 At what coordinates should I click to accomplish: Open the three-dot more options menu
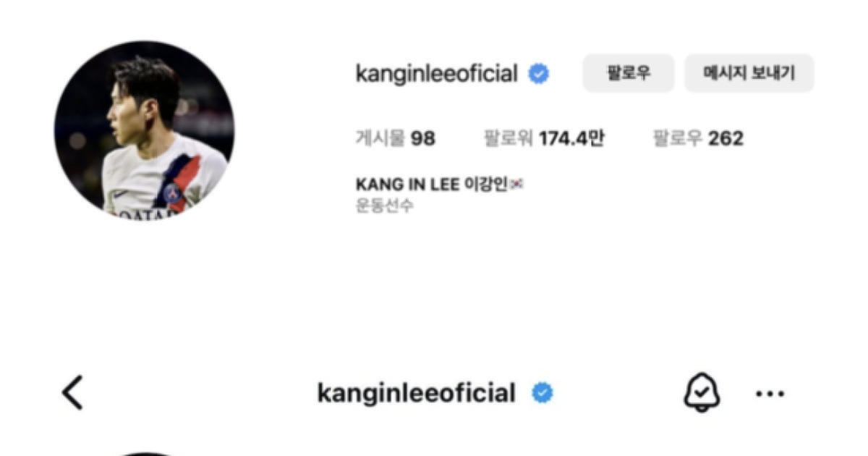coord(770,394)
